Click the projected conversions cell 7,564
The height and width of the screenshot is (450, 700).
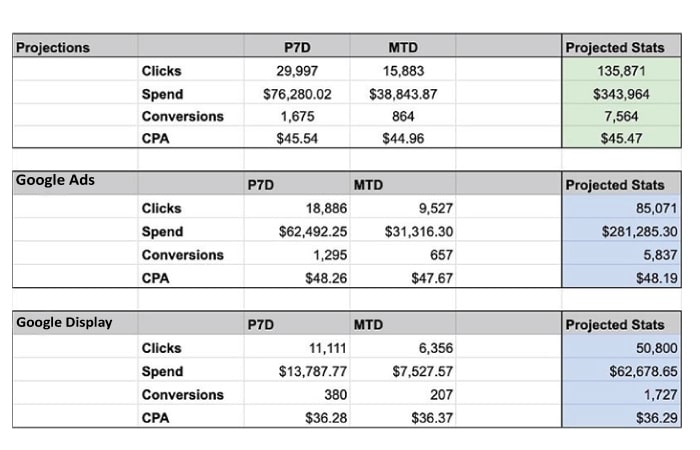621,116
